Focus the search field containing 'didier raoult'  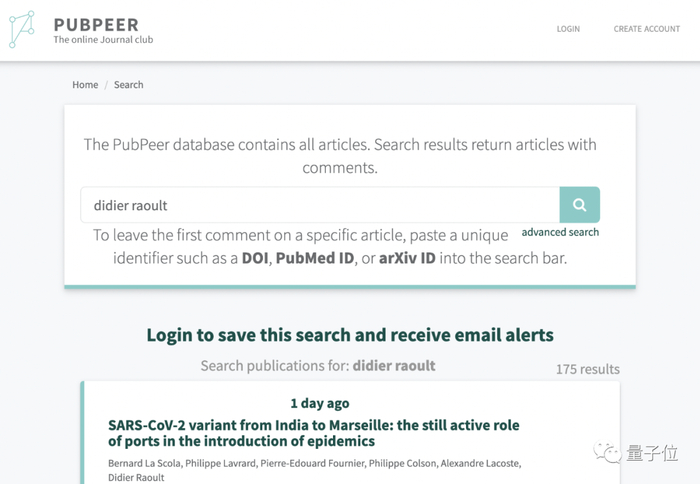click(320, 205)
